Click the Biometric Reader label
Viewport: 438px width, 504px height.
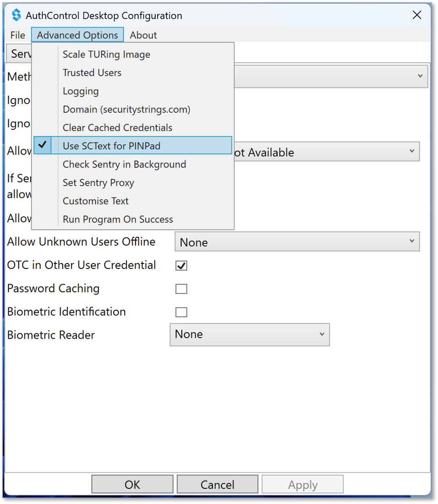coord(51,335)
